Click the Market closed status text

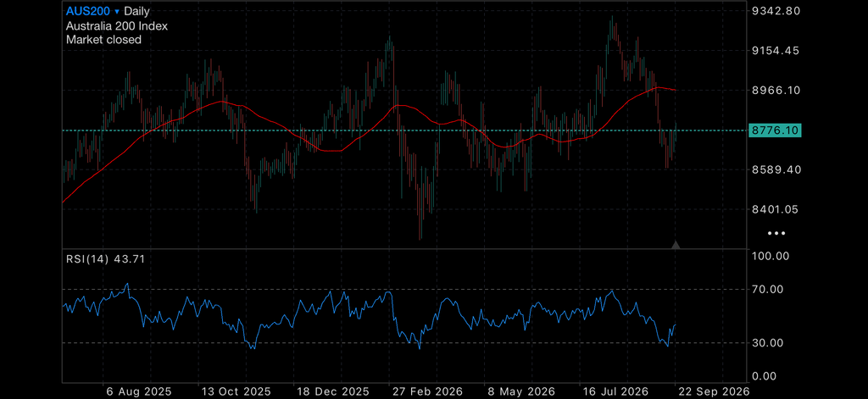point(103,40)
